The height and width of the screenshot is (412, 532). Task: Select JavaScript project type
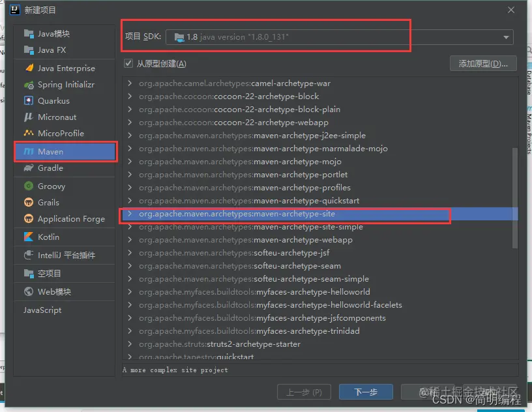[65, 310]
